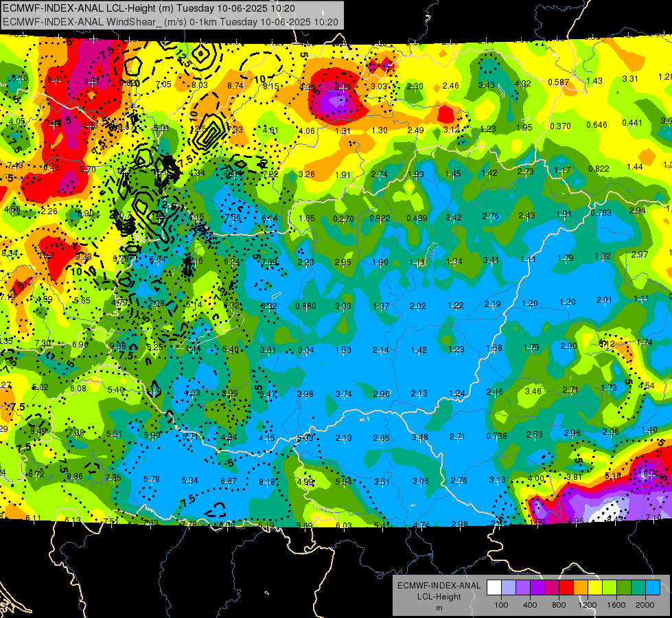Click the wind shear value 0.587
672x618 pixels.
pyautogui.click(x=559, y=82)
